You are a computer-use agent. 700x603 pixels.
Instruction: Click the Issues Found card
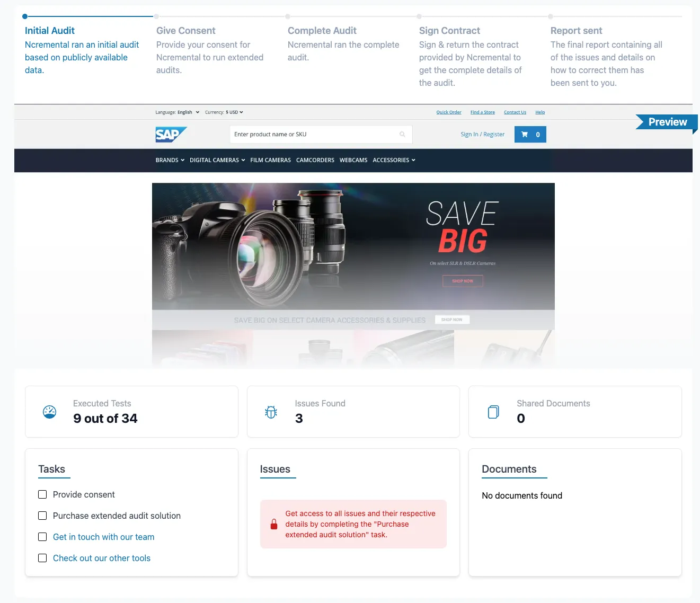(x=353, y=412)
